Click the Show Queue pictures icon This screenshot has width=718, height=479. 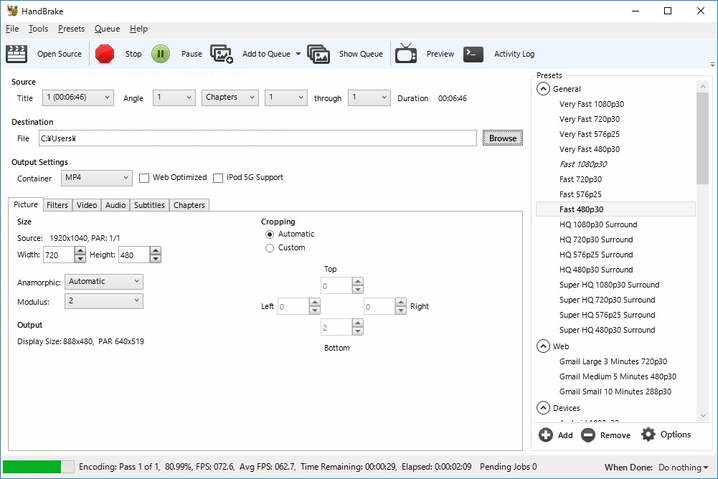(319, 54)
